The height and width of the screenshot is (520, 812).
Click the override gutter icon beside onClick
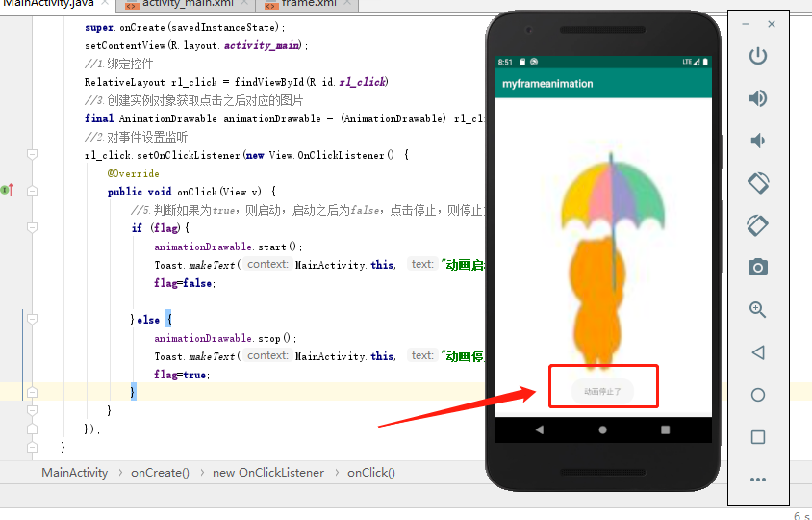(8, 191)
